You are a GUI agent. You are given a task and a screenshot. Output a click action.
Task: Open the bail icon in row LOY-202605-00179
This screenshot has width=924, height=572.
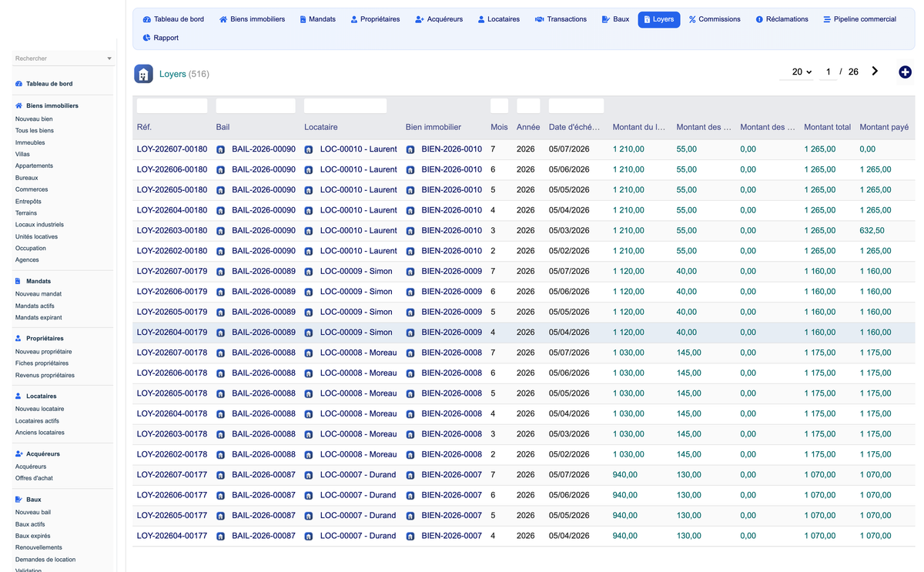(221, 313)
